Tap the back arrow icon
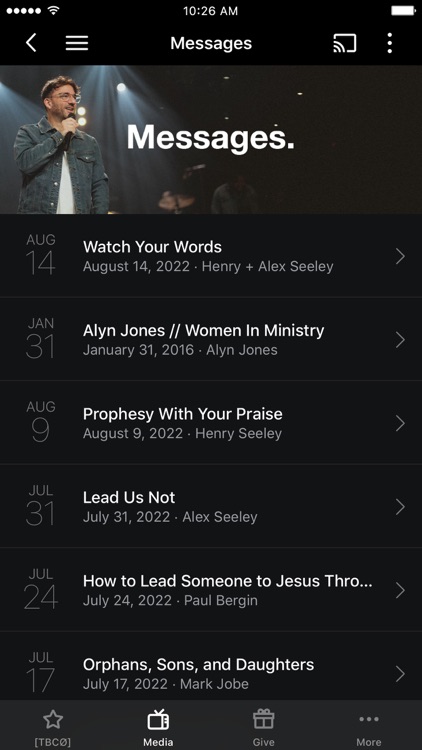This screenshot has width=422, height=750. pos(31,43)
